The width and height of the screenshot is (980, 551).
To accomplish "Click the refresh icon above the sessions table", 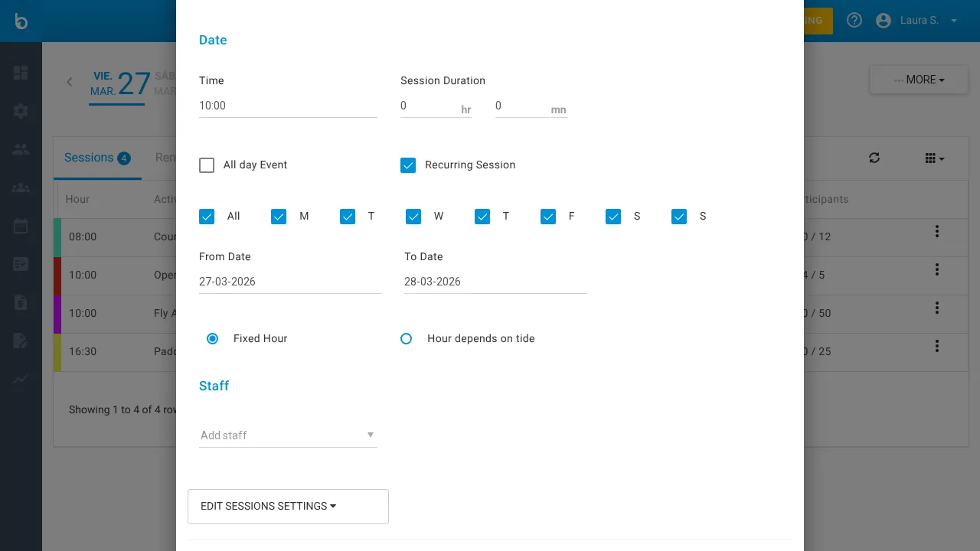I will pyautogui.click(x=874, y=158).
